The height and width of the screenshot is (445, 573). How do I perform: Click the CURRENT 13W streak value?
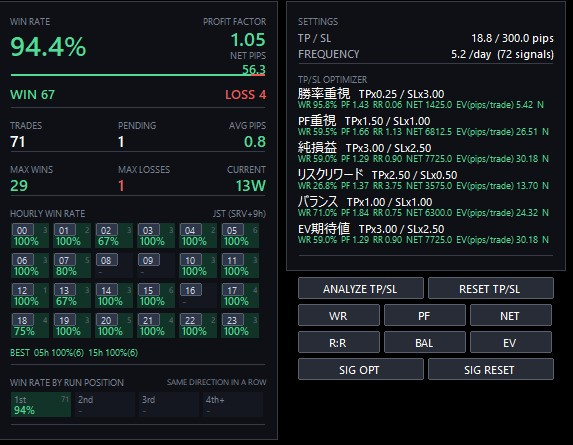[x=251, y=186]
